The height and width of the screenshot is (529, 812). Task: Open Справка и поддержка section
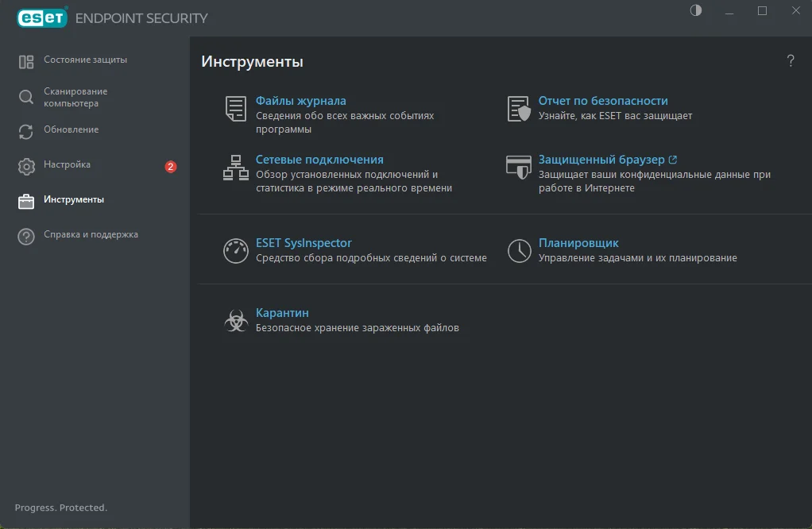click(x=91, y=235)
